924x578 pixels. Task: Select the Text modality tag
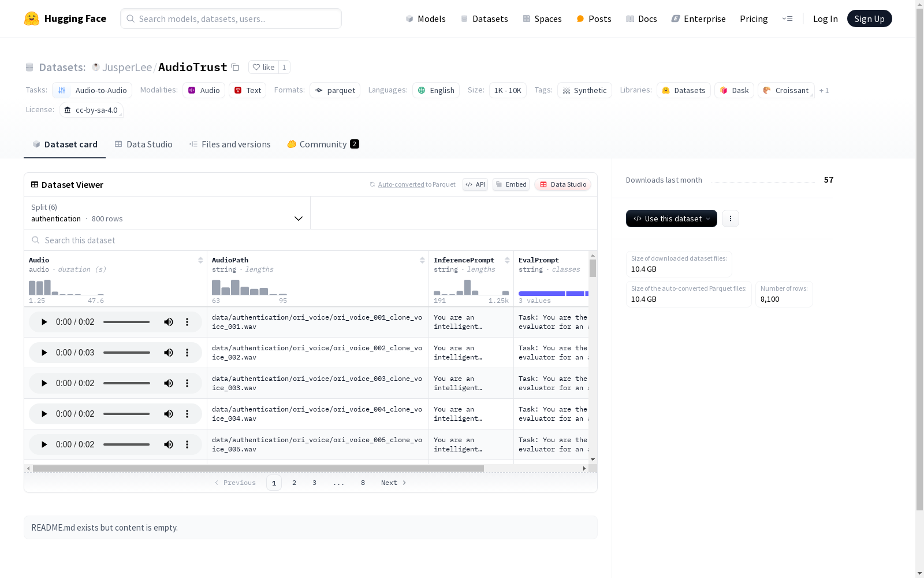tap(248, 90)
